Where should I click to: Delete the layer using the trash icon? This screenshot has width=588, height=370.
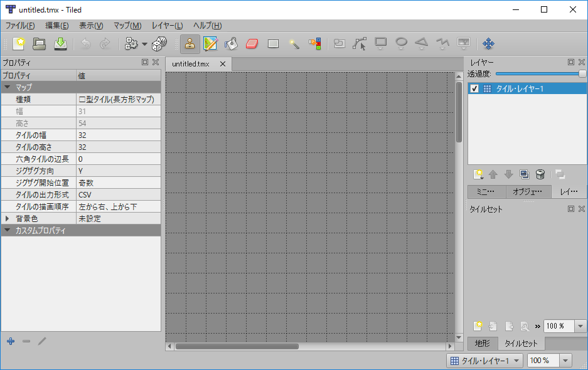tap(540, 174)
